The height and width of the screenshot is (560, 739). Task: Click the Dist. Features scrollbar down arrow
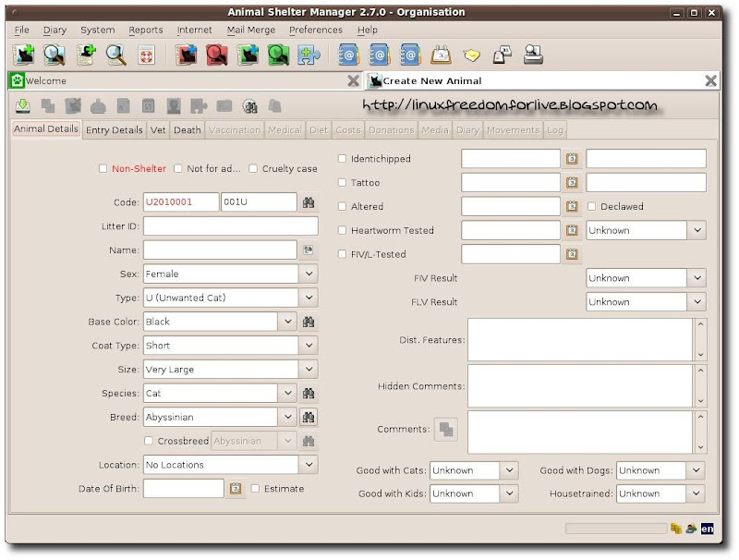699,354
